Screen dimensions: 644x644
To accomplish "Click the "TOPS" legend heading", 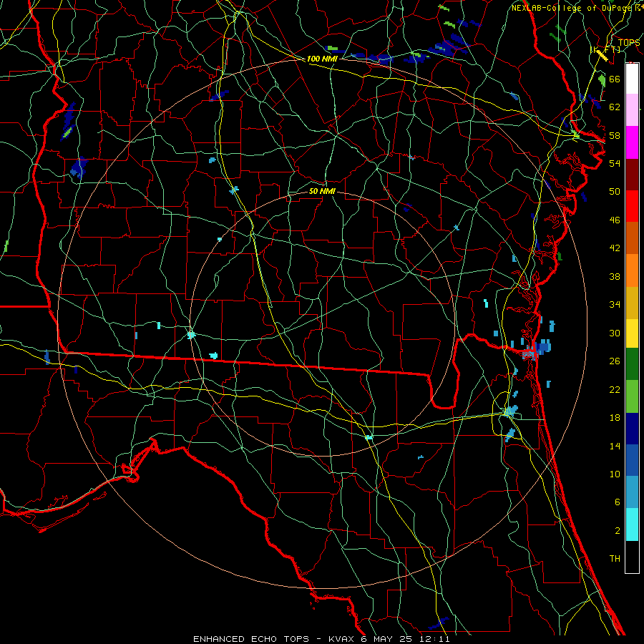I will (629, 43).
